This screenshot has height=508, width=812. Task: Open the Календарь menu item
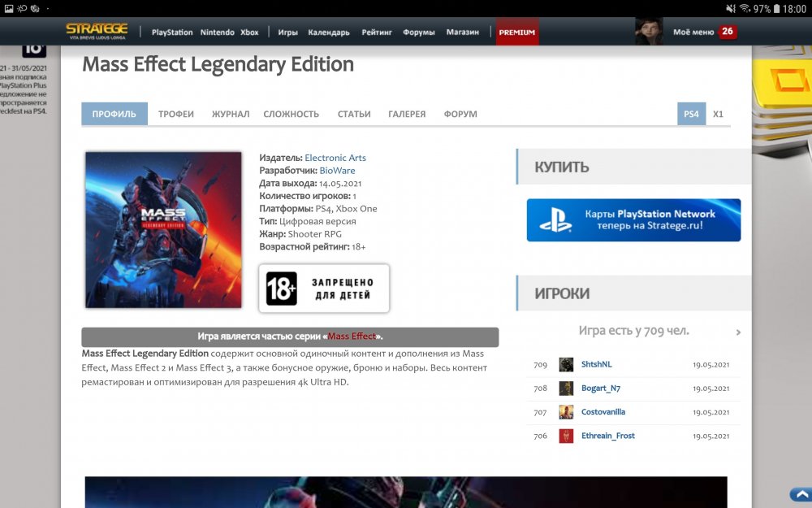coord(330,31)
